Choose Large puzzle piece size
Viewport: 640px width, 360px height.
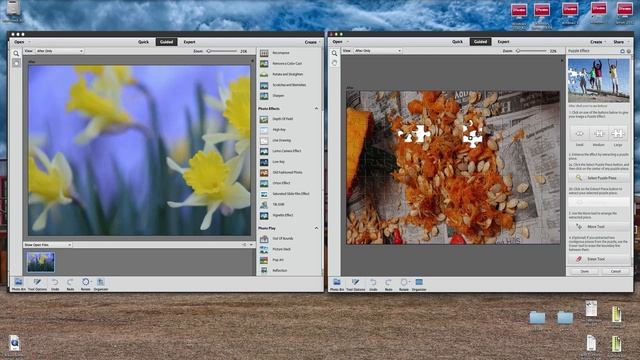[x=618, y=134]
